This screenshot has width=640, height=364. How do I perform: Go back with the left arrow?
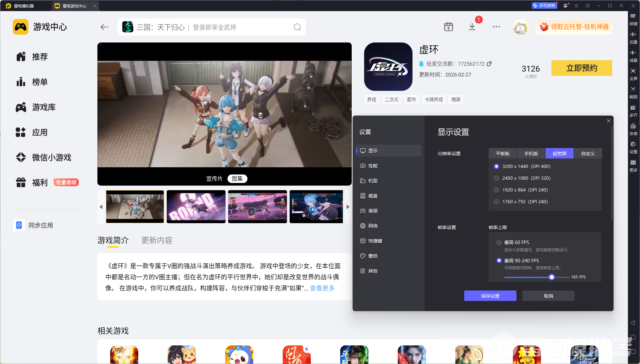point(104,27)
